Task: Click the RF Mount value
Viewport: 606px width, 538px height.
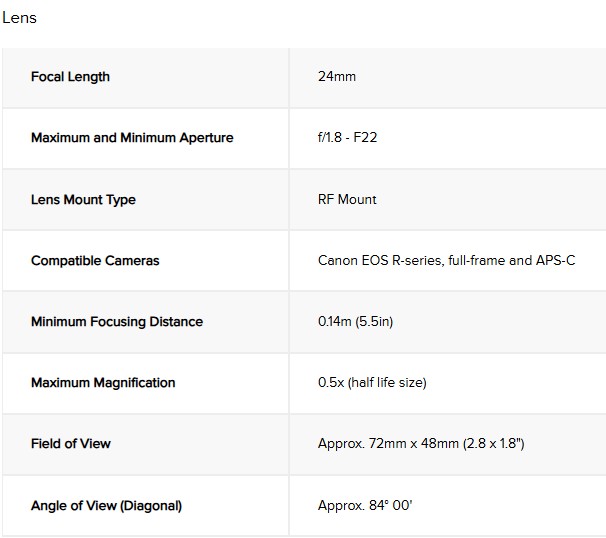Action: 347,200
